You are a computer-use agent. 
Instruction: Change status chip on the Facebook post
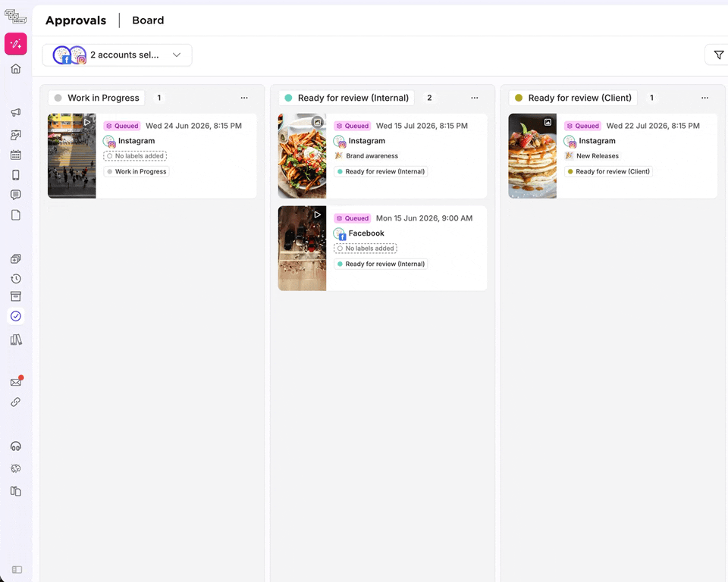tap(381, 264)
